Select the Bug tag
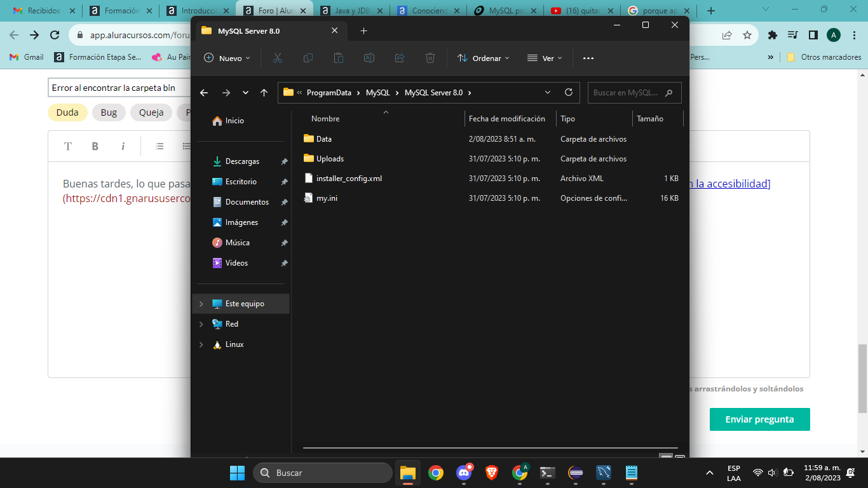 coord(109,112)
